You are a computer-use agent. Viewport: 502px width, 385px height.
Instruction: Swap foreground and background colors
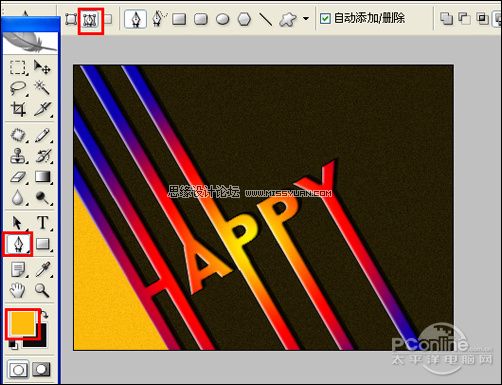point(44,315)
